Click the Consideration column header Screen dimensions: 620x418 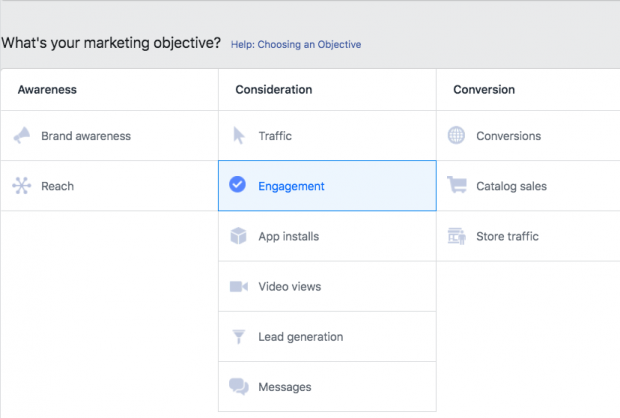pos(273,90)
